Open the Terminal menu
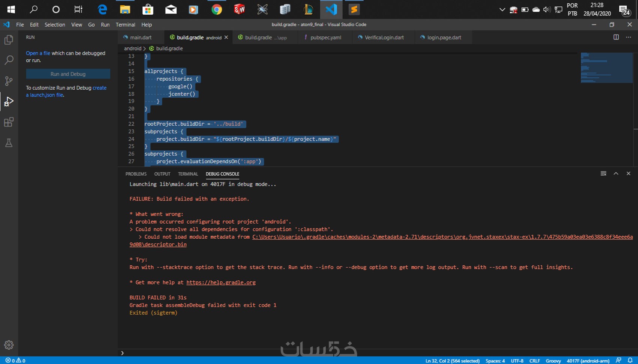The image size is (638, 364). [125, 25]
